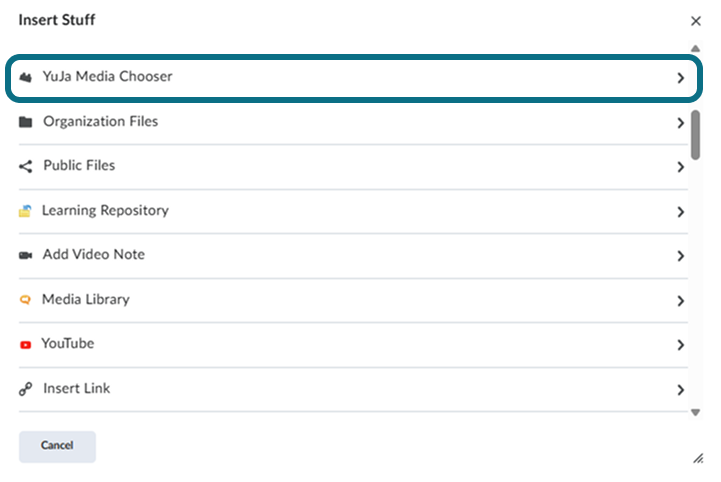Select the Media Library menu entry
The height and width of the screenshot is (482, 721).
(353, 300)
